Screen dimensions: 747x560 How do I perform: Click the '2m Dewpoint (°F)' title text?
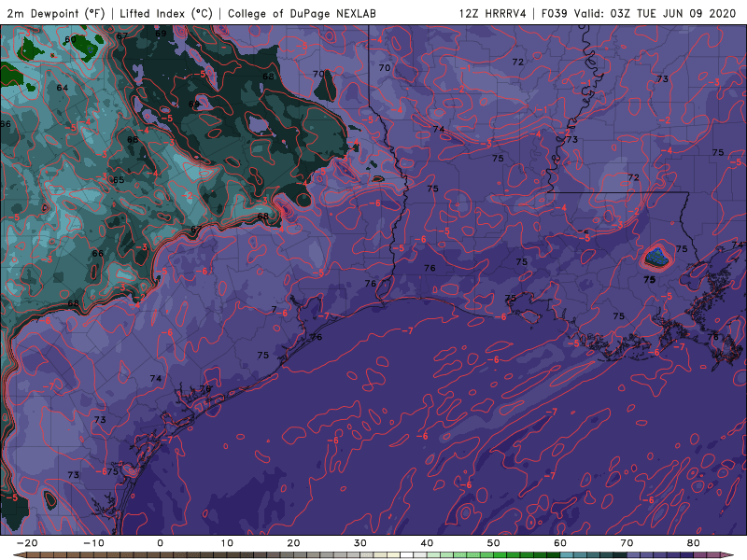56,13
